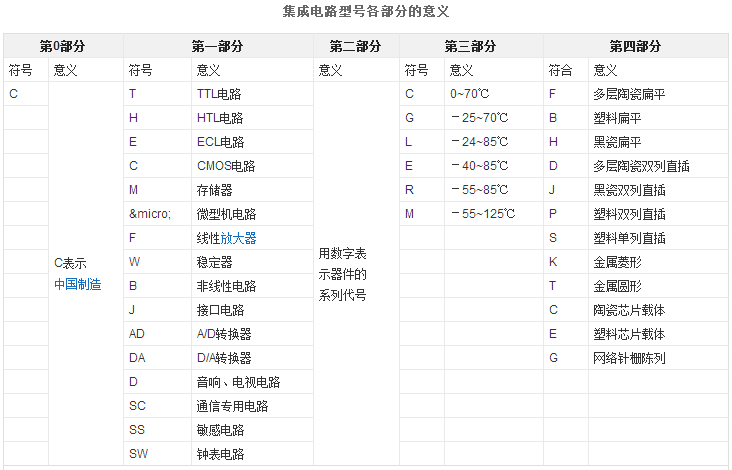
Task: Click the A/D转换器 cell
Action: [252, 334]
